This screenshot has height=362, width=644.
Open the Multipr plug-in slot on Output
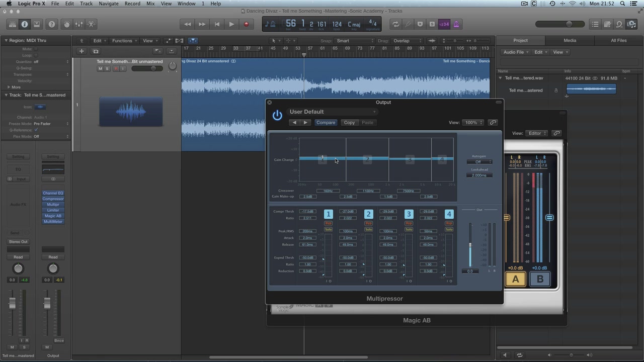(x=53, y=205)
